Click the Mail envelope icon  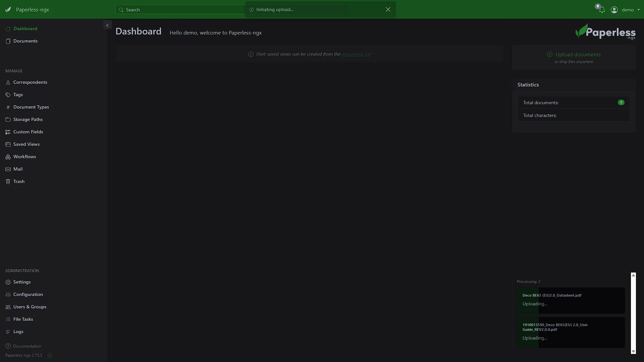[8, 169]
